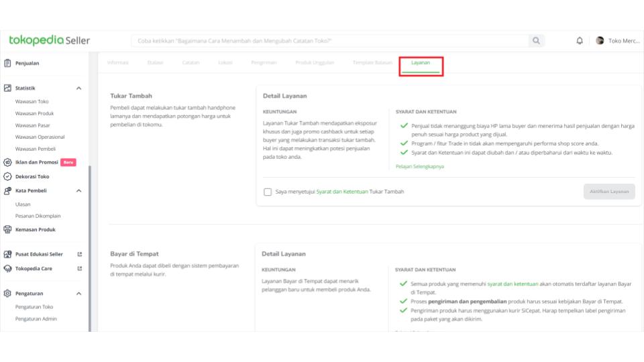The image size is (644, 362).
Task: Open the Kemasan Produk icon
Action: 8,229
